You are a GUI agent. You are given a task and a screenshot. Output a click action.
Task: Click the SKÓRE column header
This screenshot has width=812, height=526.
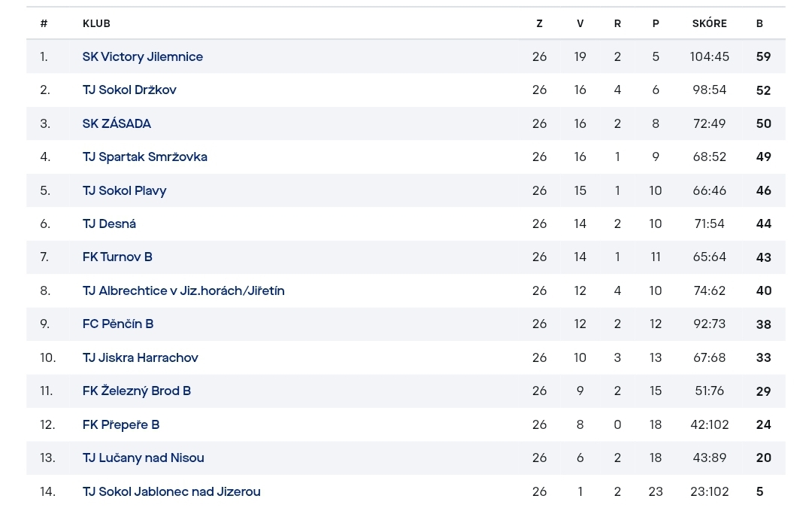click(710, 23)
